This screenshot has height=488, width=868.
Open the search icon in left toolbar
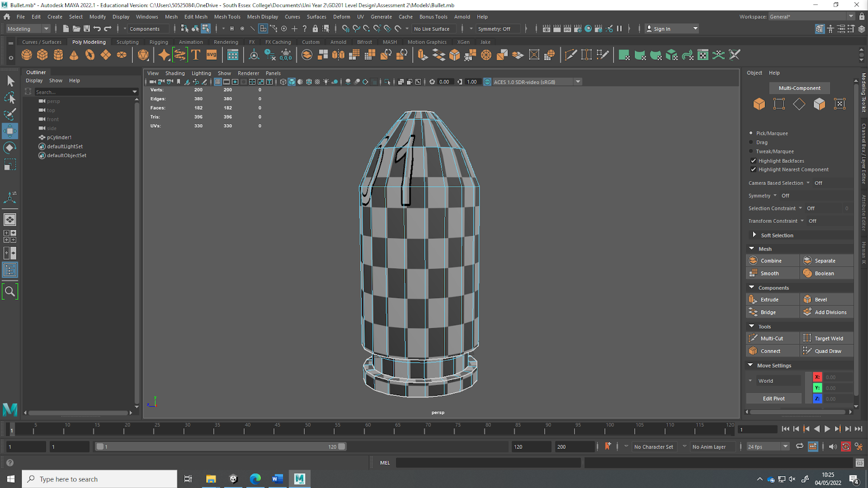click(10, 292)
